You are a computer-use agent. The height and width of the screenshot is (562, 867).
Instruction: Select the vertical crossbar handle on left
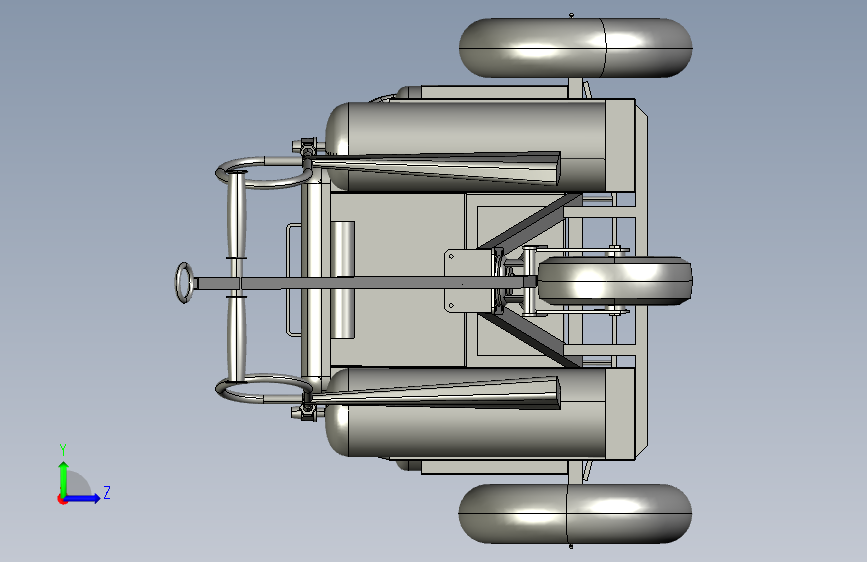237,277
